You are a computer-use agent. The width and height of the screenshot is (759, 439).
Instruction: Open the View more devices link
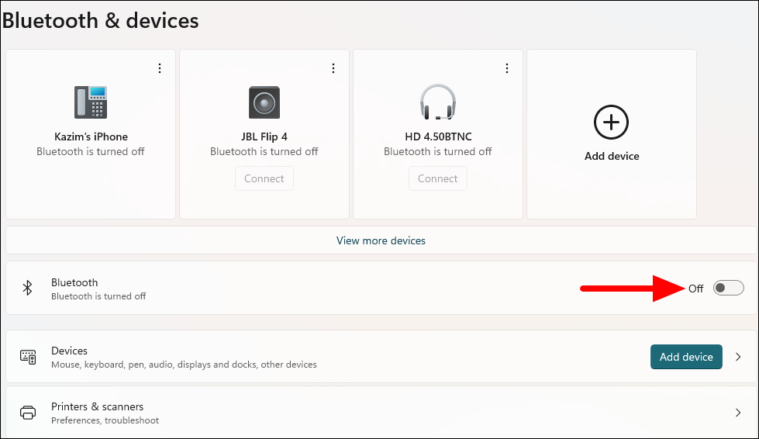381,241
